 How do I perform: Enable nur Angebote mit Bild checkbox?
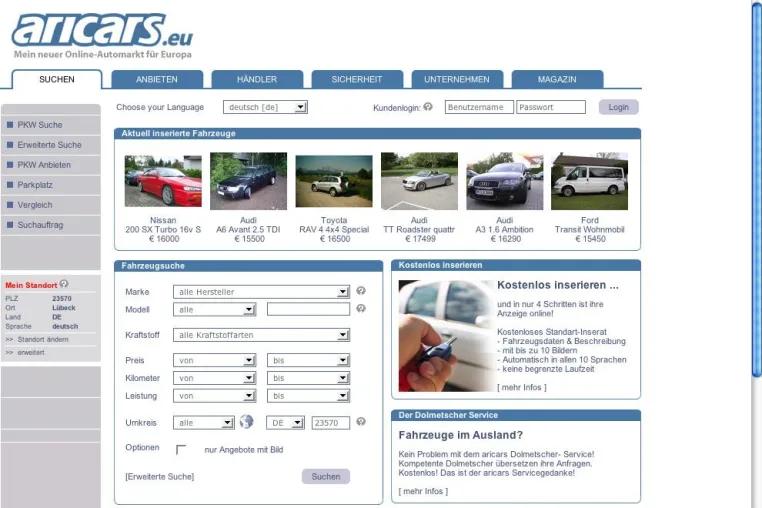coord(181,450)
